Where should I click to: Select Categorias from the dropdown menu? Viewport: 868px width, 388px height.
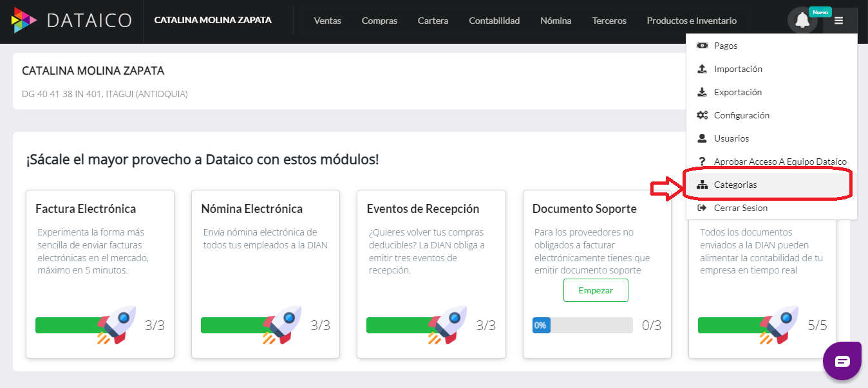[771, 185]
